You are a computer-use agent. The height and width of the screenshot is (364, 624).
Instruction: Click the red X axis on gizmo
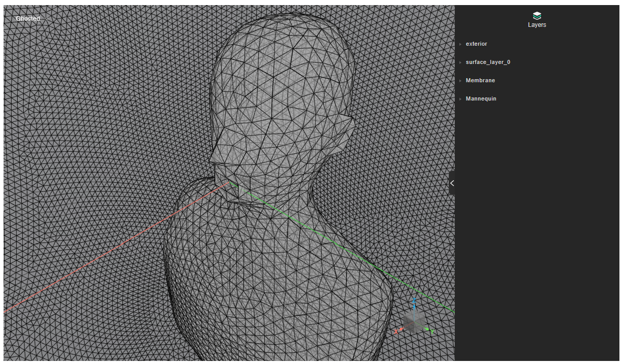tap(398, 330)
